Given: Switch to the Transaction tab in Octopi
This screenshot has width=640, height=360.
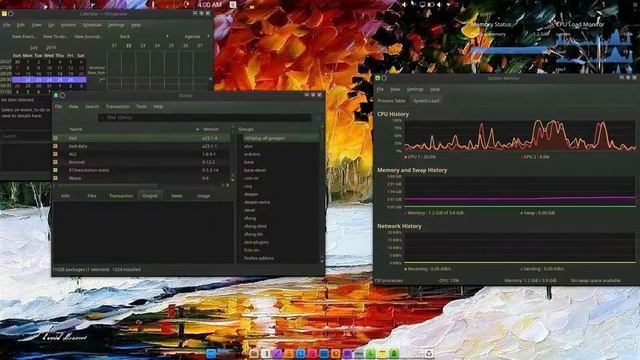Looking at the screenshot, I should pyautogui.click(x=121, y=196).
